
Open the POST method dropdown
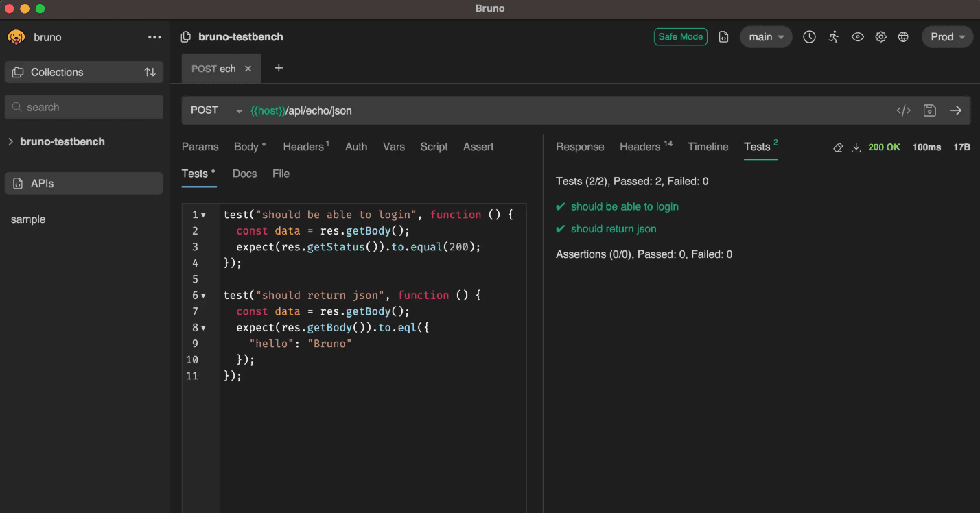pos(216,110)
